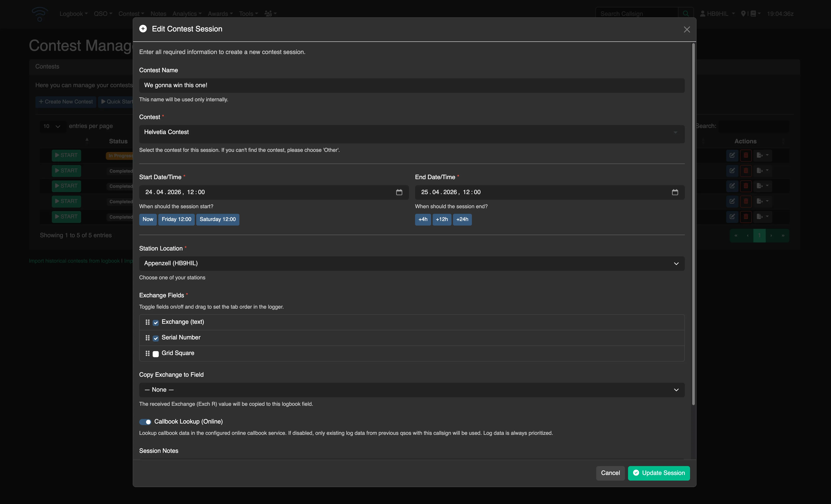Open the Analytics menu
This screenshot has width=831, height=504.
[x=187, y=13]
